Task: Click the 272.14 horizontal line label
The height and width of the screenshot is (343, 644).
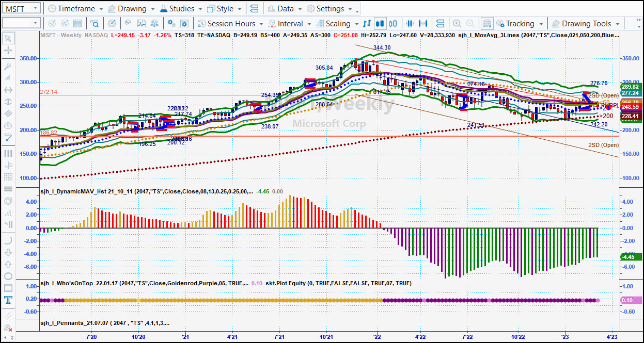Action: [48, 92]
